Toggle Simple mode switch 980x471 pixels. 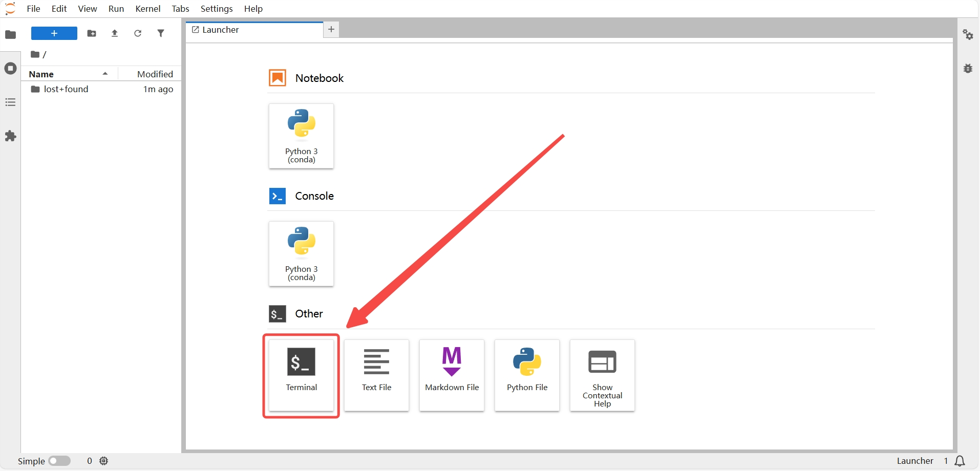[x=59, y=461]
